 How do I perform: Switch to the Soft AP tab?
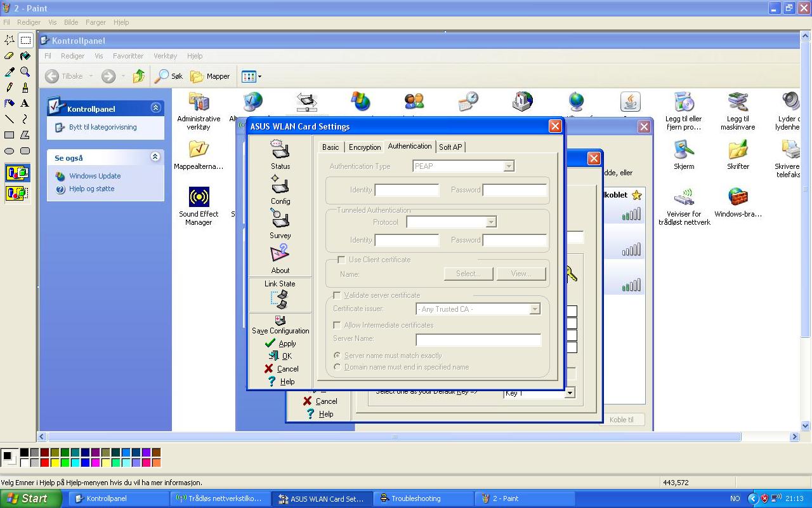tap(450, 147)
